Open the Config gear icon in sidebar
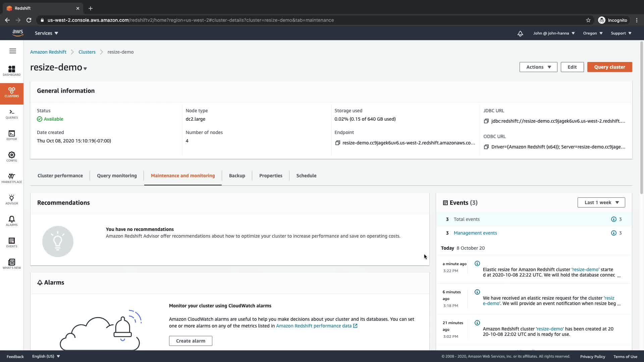The width and height of the screenshot is (644, 362). coord(12,157)
